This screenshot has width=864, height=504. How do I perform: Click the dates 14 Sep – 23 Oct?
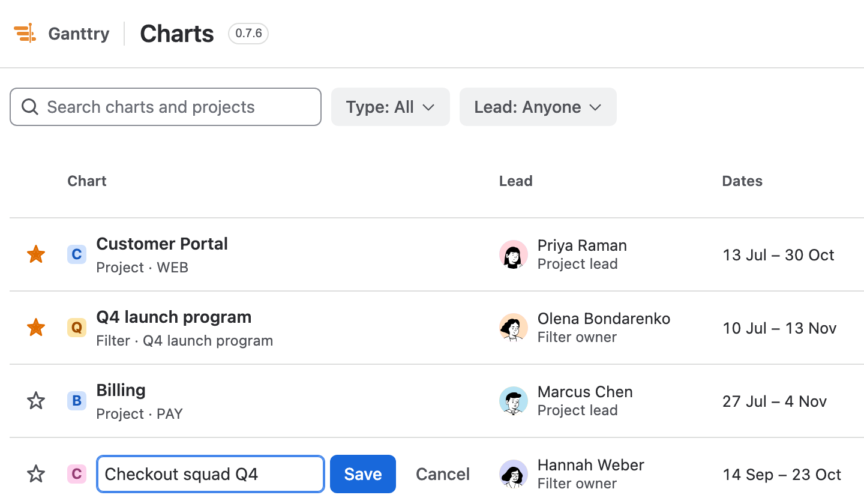click(x=782, y=475)
